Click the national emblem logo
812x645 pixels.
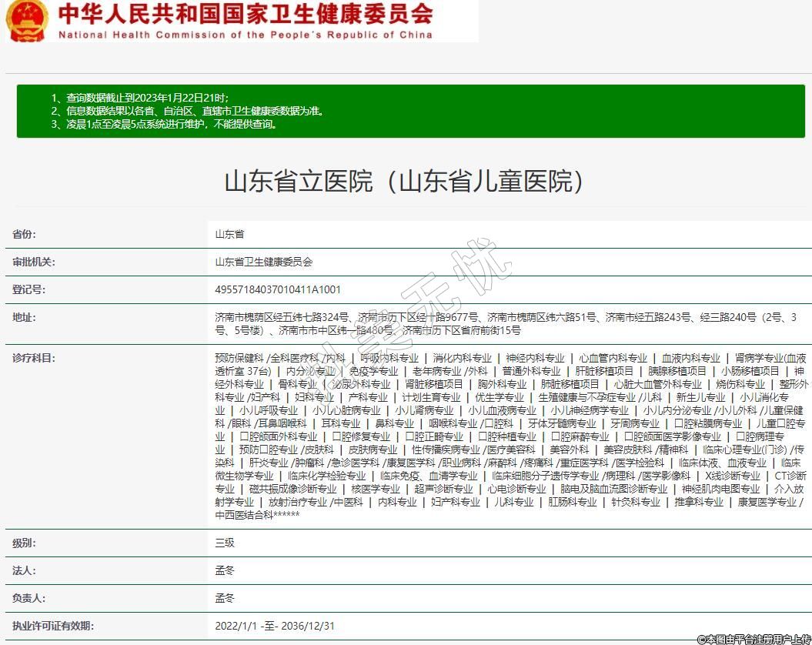[26, 21]
